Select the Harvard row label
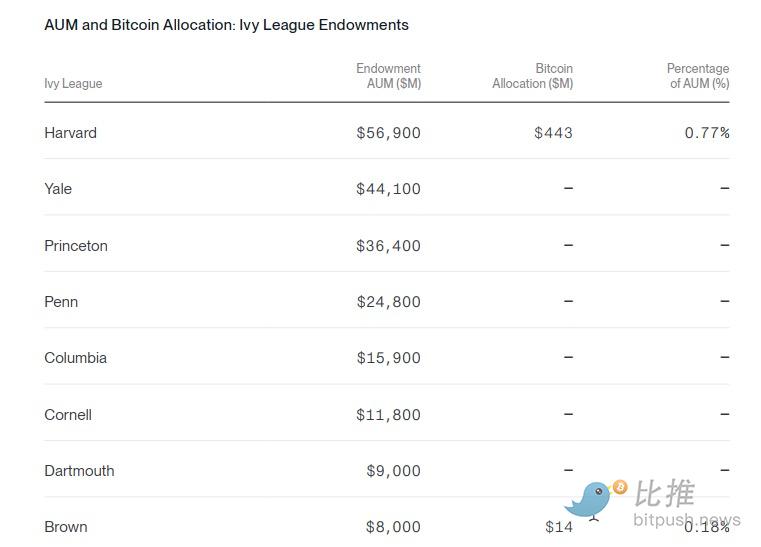Image resolution: width=761 pixels, height=547 pixels. 70,133
